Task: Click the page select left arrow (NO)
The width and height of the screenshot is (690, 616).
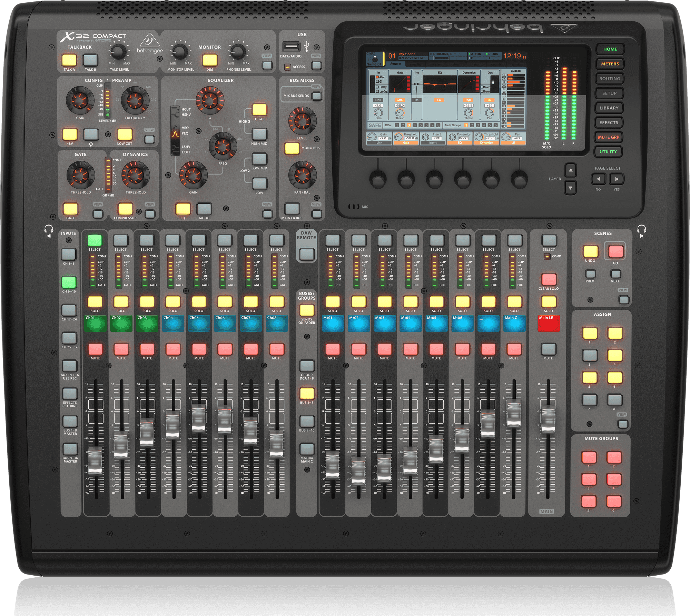Action: click(598, 179)
